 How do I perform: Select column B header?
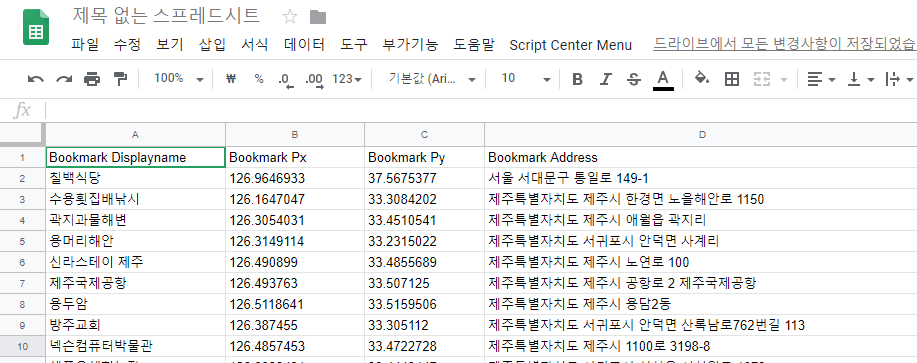click(x=295, y=134)
